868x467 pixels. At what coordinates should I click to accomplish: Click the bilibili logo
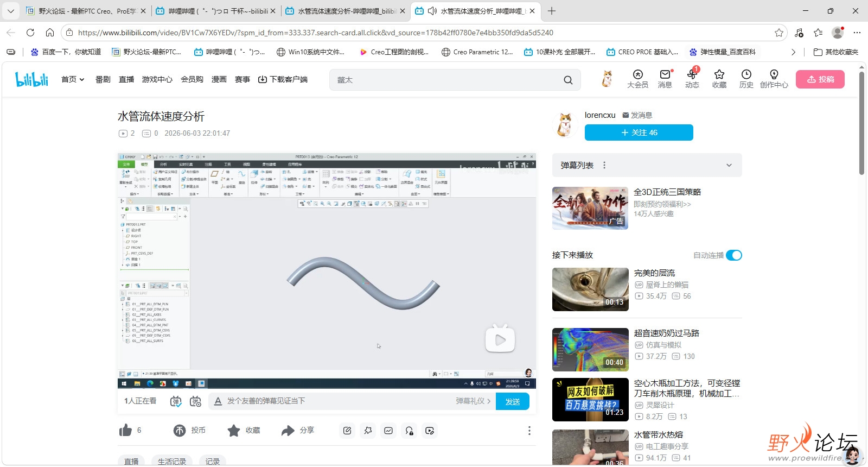point(32,79)
